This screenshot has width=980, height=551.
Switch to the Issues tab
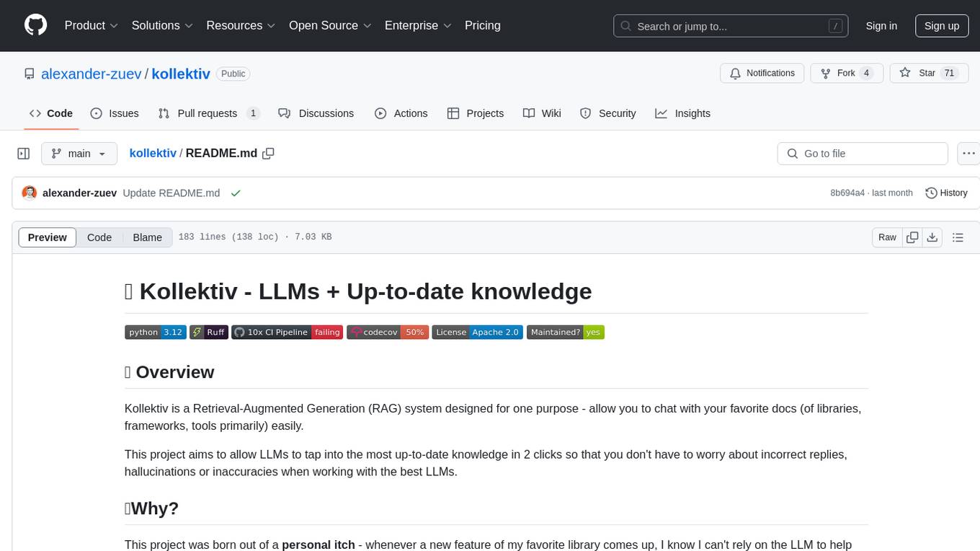[115, 113]
